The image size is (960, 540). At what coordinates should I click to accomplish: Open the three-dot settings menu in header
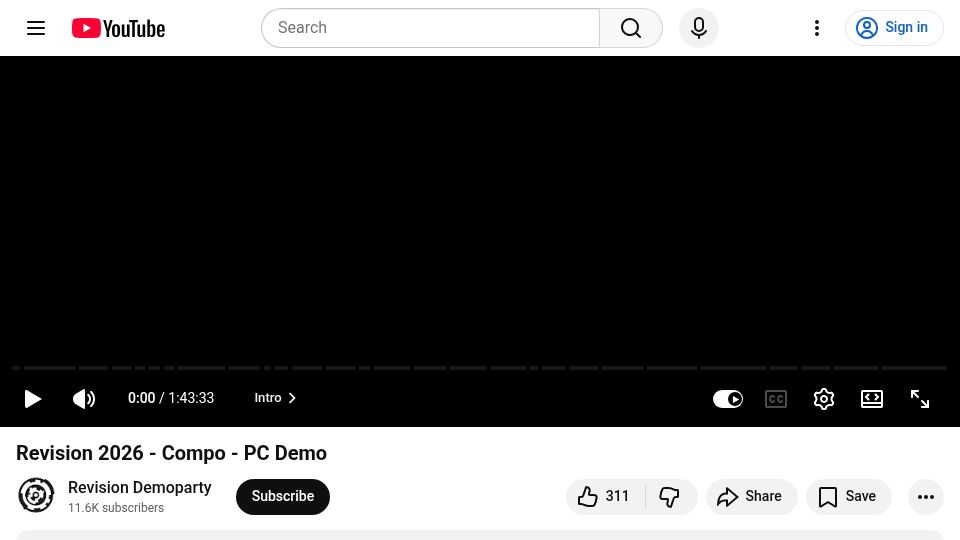tap(817, 28)
